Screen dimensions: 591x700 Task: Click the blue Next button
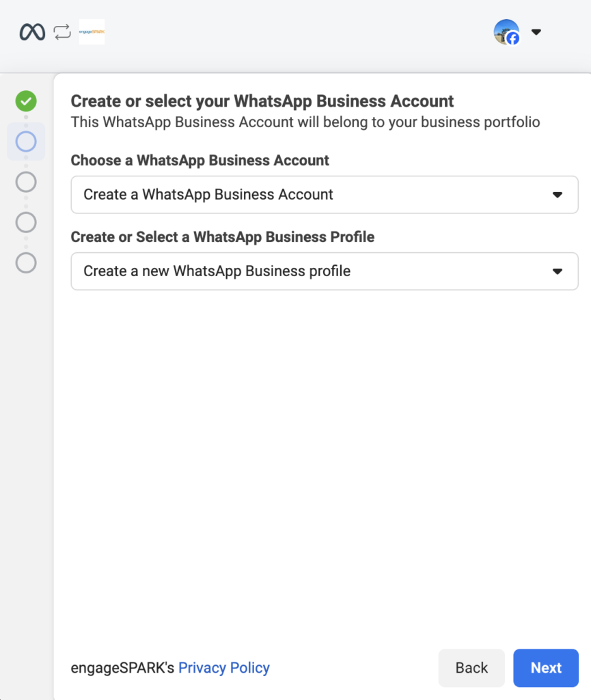(x=545, y=668)
